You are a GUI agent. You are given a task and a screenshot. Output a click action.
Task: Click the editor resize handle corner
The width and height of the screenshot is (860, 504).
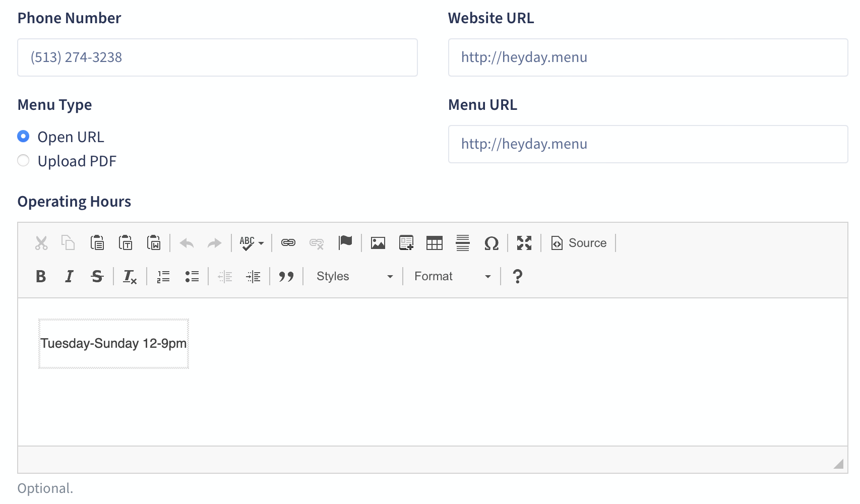[838, 464]
